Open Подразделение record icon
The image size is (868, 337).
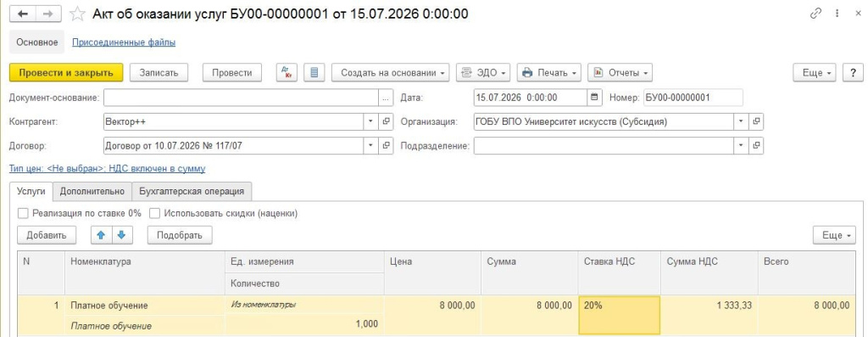(756, 146)
